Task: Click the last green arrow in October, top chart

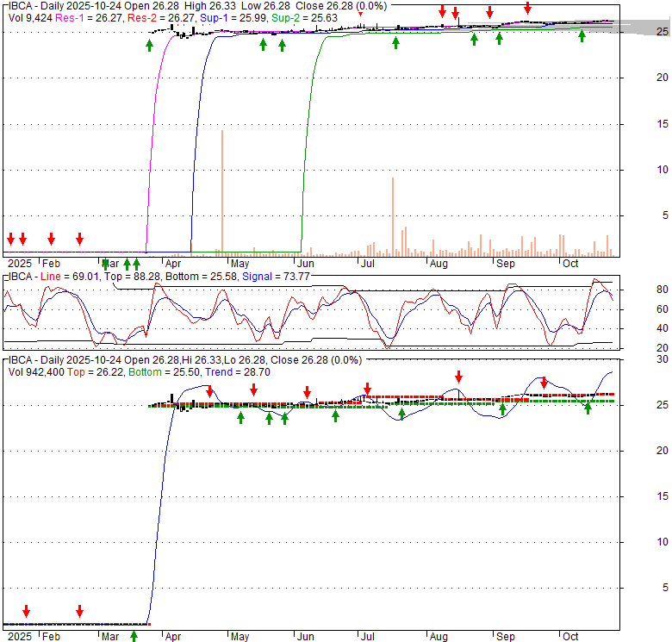Action: tap(582, 35)
